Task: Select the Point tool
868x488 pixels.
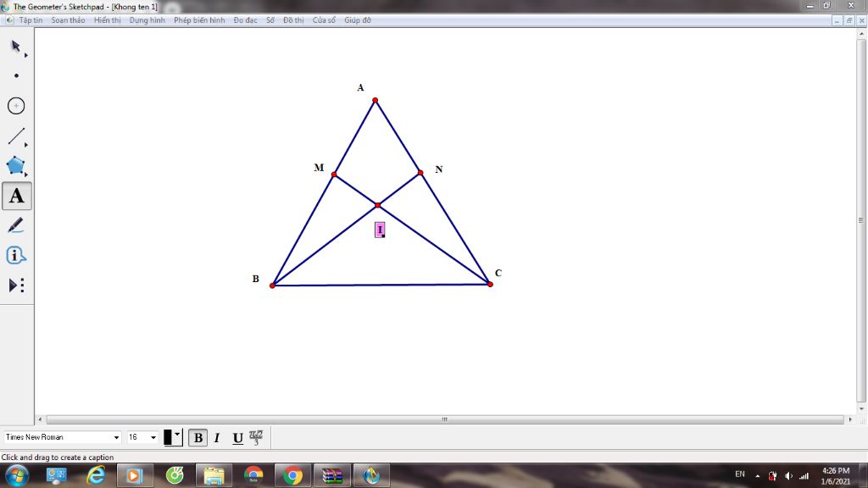Action: click(16, 75)
